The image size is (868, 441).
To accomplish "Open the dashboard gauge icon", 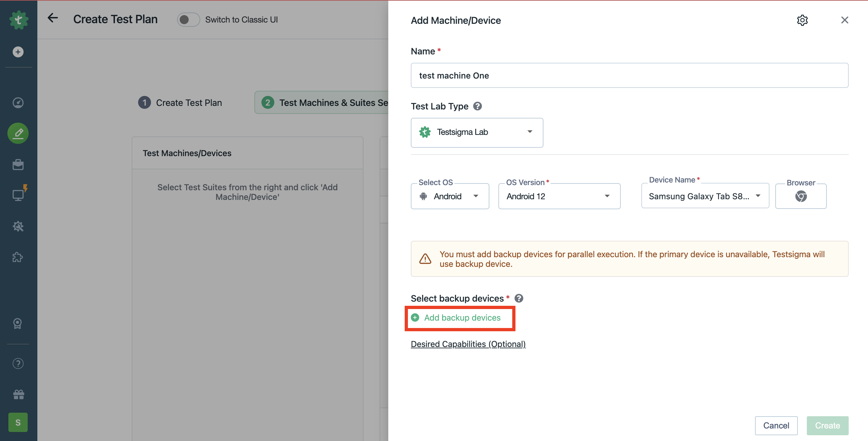I will tap(18, 102).
